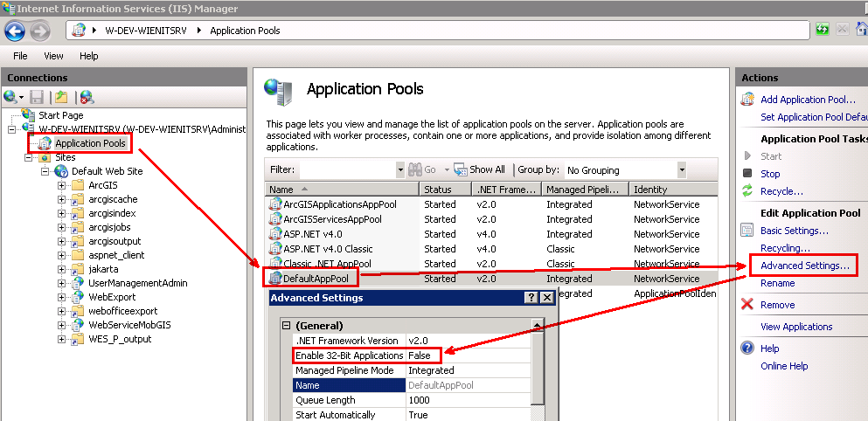Click the red X Remove icon
868x421 pixels.
(x=748, y=305)
